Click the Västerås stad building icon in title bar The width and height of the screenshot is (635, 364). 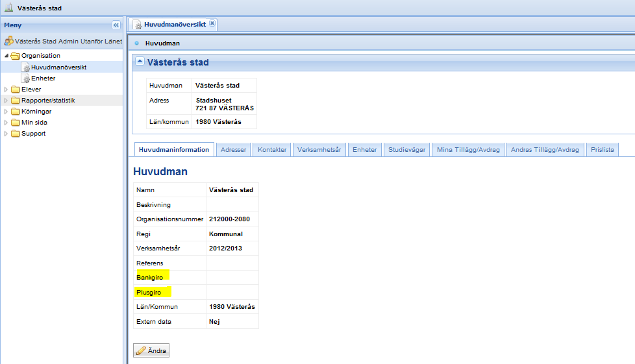(8, 7)
